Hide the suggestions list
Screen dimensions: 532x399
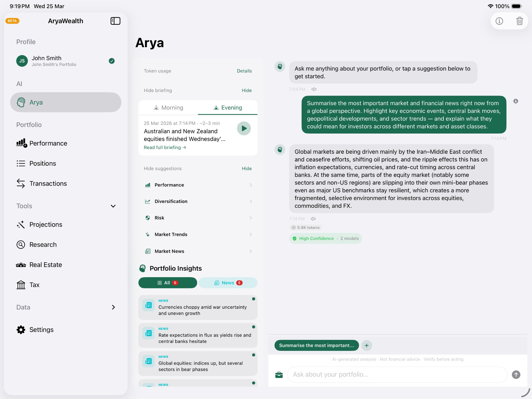(x=246, y=168)
